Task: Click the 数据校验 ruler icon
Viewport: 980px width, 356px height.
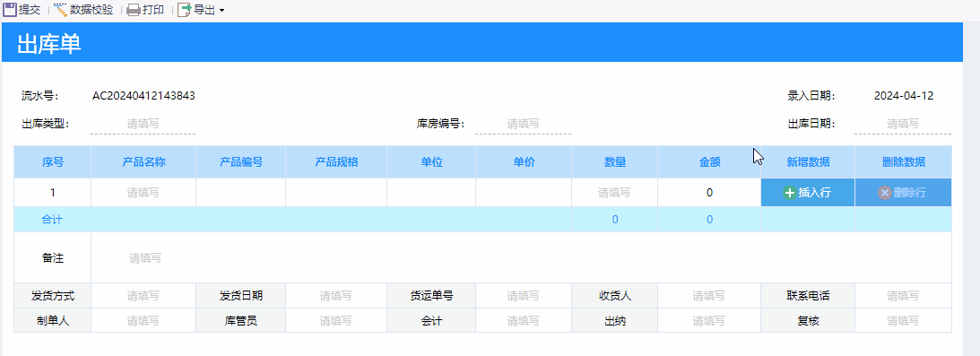Action: [61, 9]
